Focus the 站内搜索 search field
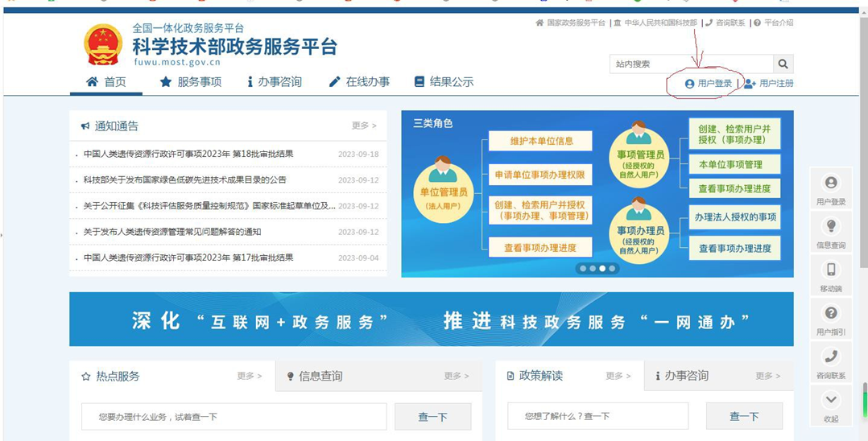The image size is (868, 441). point(692,64)
